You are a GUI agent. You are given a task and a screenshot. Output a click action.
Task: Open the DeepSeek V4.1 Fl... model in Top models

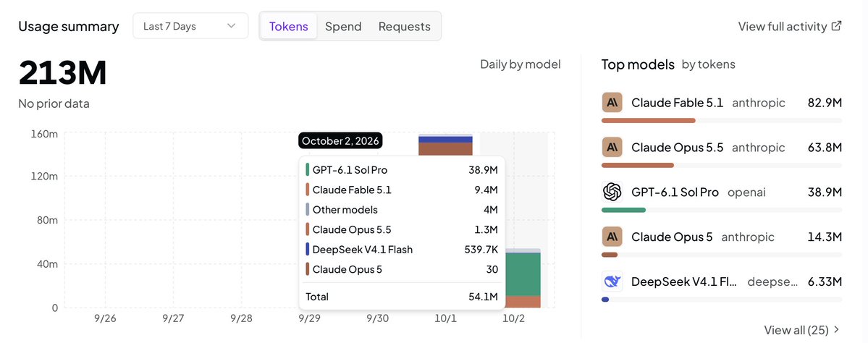(x=684, y=281)
